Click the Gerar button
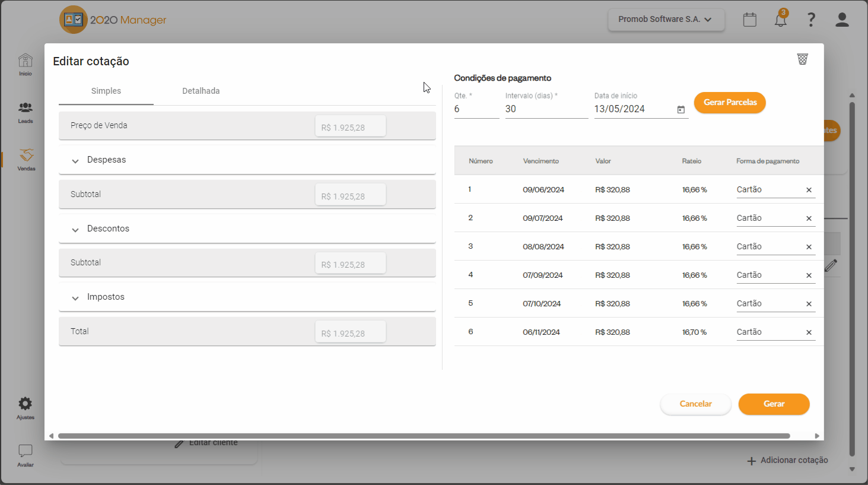The image size is (868, 485). 774,404
